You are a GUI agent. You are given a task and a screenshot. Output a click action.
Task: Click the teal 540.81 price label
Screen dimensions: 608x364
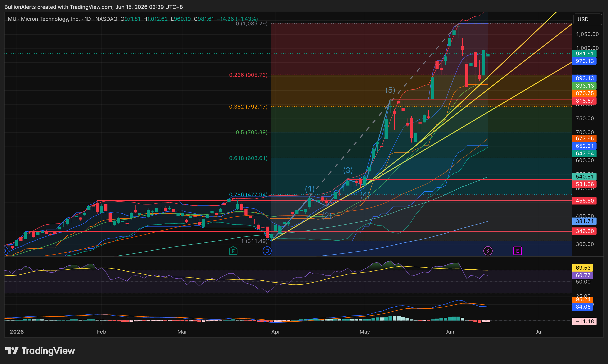[584, 177]
